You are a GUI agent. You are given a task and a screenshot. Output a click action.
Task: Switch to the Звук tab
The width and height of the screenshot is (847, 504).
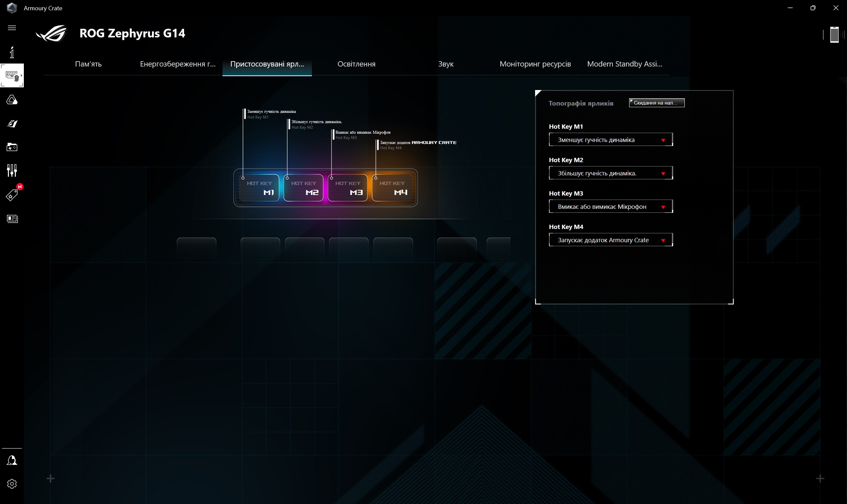pos(445,64)
